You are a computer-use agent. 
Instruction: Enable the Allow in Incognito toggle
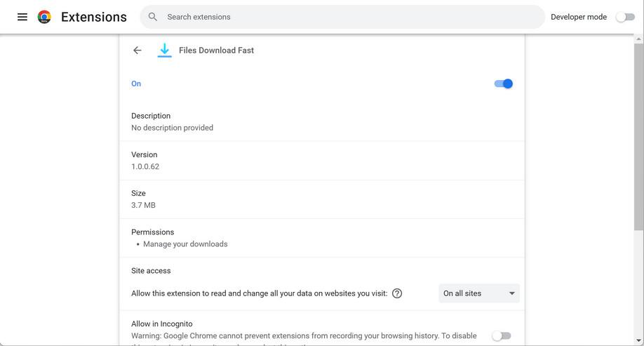pos(502,335)
